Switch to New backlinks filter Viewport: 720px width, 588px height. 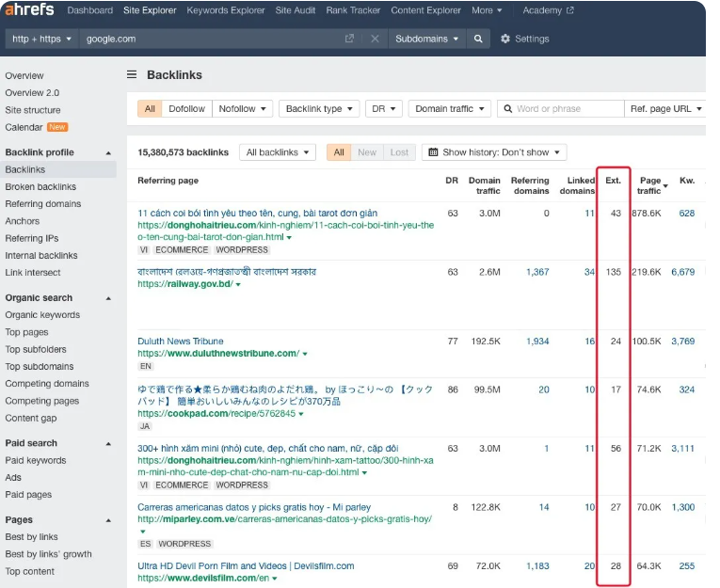tap(367, 152)
